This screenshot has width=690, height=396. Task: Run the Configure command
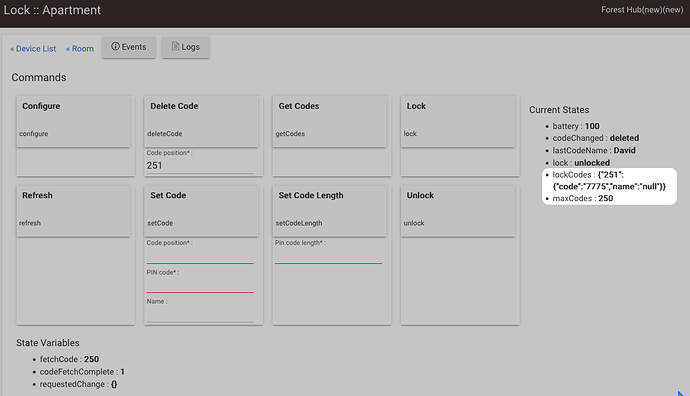coord(73,121)
